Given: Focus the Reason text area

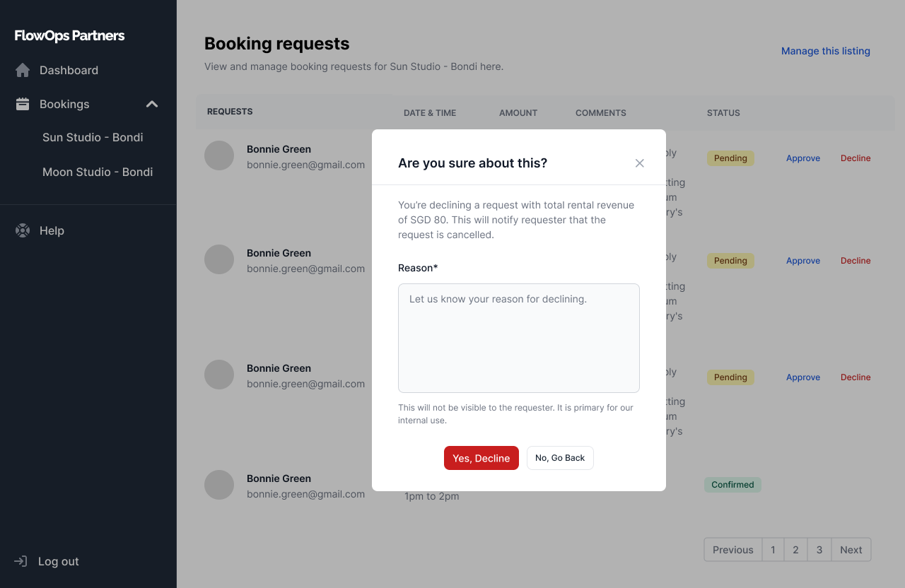Looking at the screenshot, I should pyautogui.click(x=519, y=338).
